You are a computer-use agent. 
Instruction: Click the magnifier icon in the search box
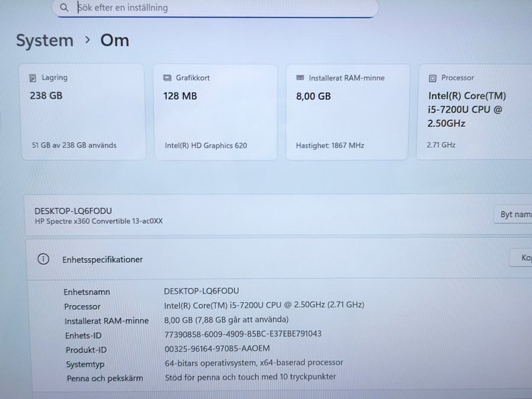coord(64,8)
